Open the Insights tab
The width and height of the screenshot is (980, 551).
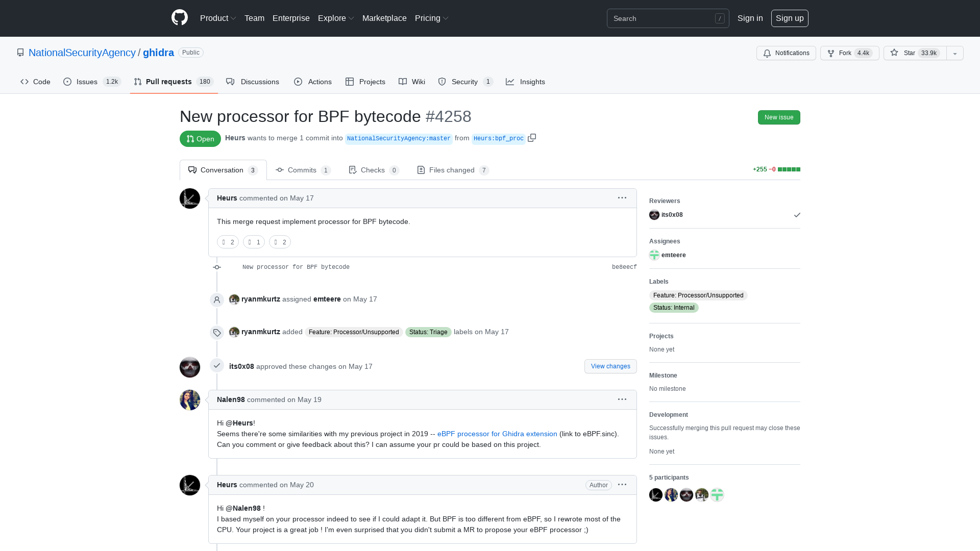[525, 82]
